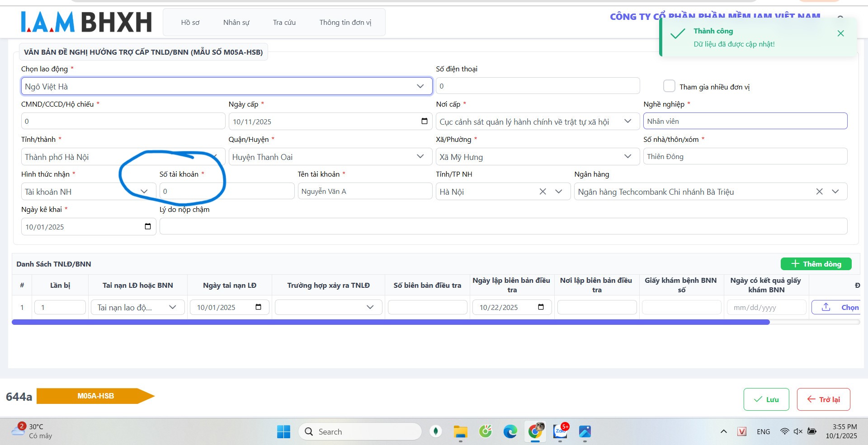The image size is (868, 445).
Task: Focus the Số nhà/thôn/xóm field
Action: [x=745, y=156]
